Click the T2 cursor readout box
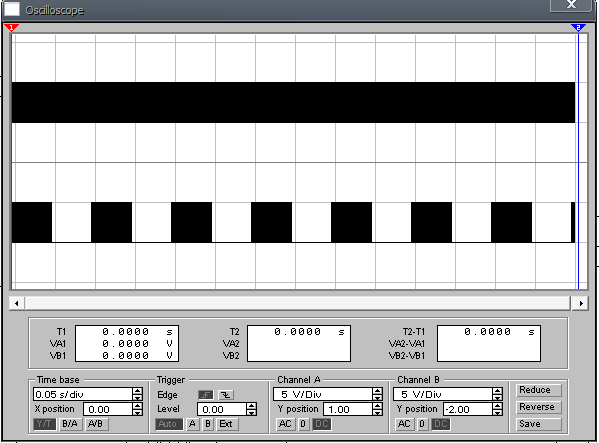Screen dimensions: 599x443 (299, 343)
